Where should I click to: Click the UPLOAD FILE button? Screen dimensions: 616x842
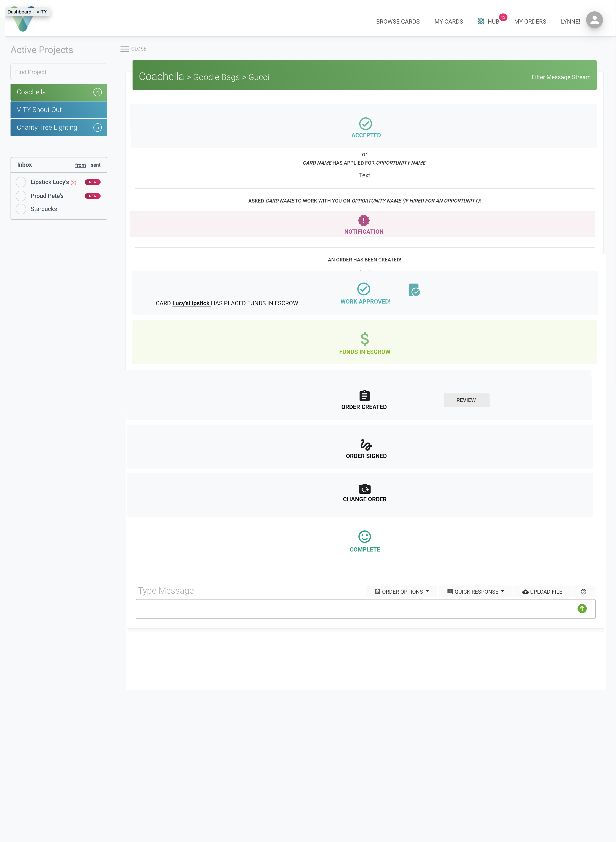(x=542, y=592)
